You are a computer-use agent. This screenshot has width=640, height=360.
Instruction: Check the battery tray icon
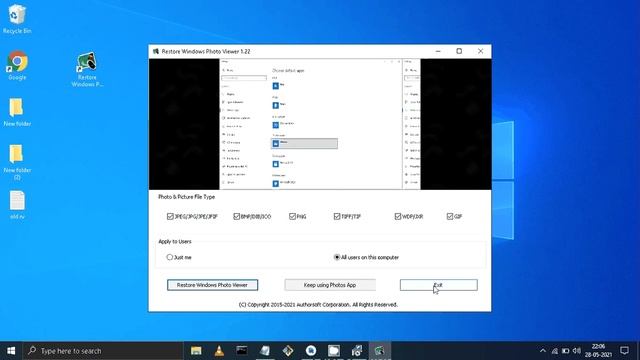click(x=565, y=351)
